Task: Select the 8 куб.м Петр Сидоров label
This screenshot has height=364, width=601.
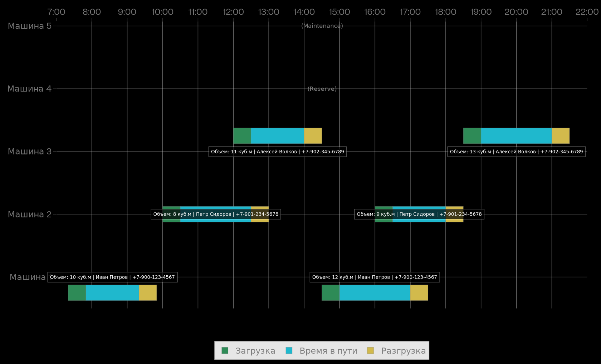Action: 216,214
